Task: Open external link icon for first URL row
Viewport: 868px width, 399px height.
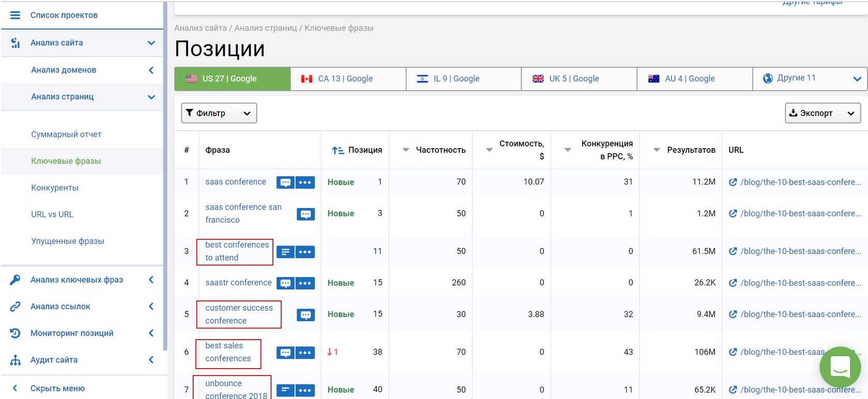Action: (733, 182)
